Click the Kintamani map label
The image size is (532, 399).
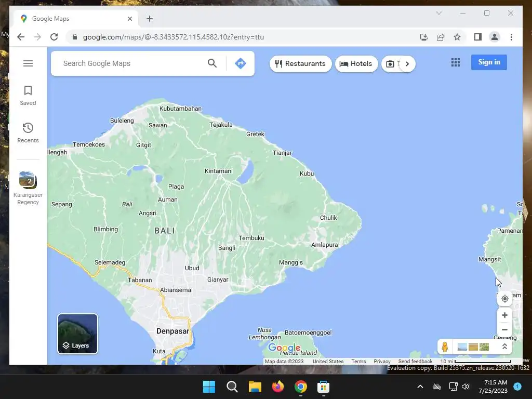coord(219,171)
